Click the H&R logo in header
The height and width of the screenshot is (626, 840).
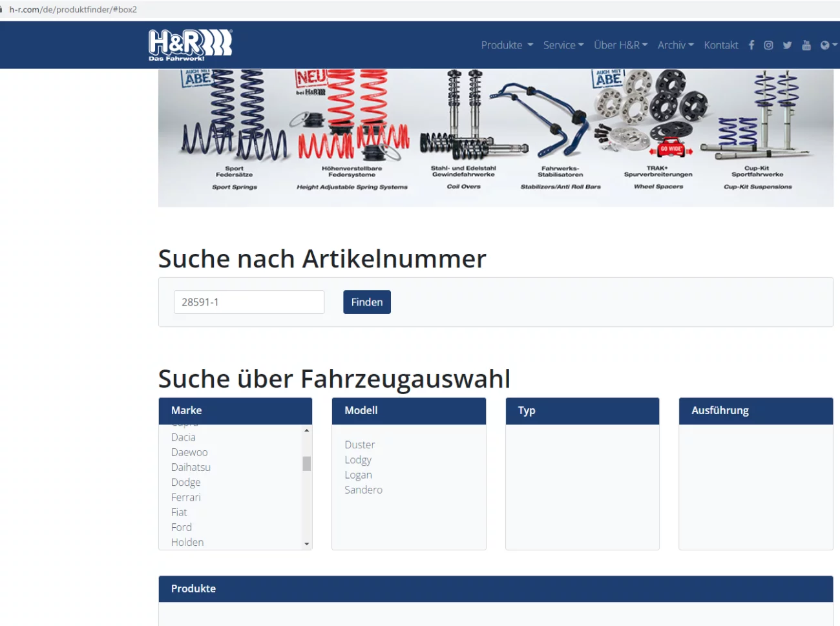coord(190,45)
